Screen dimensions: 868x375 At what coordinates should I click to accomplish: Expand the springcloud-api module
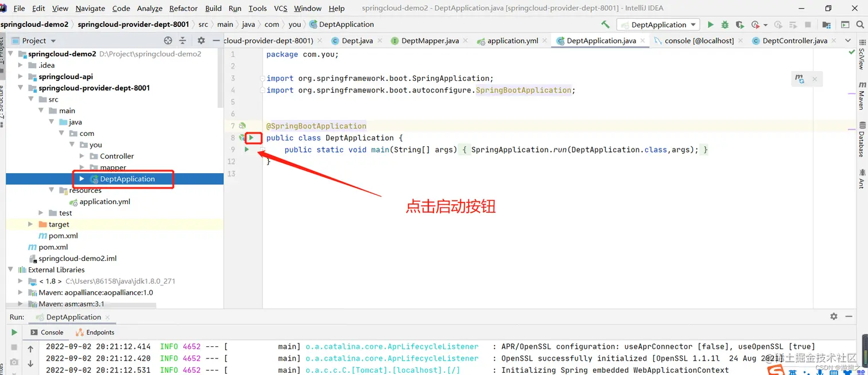(x=21, y=77)
